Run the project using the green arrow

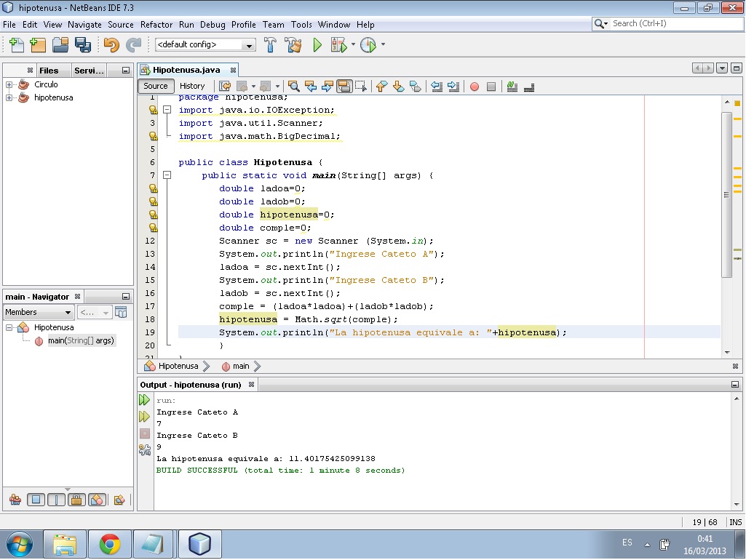pos(316,44)
